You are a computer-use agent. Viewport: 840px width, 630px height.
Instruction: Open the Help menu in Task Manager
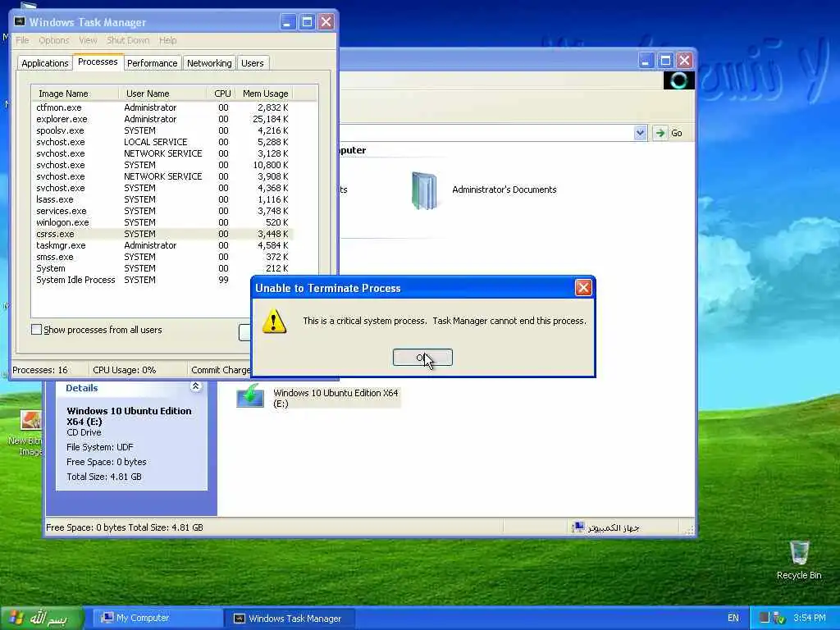point(167,40)
